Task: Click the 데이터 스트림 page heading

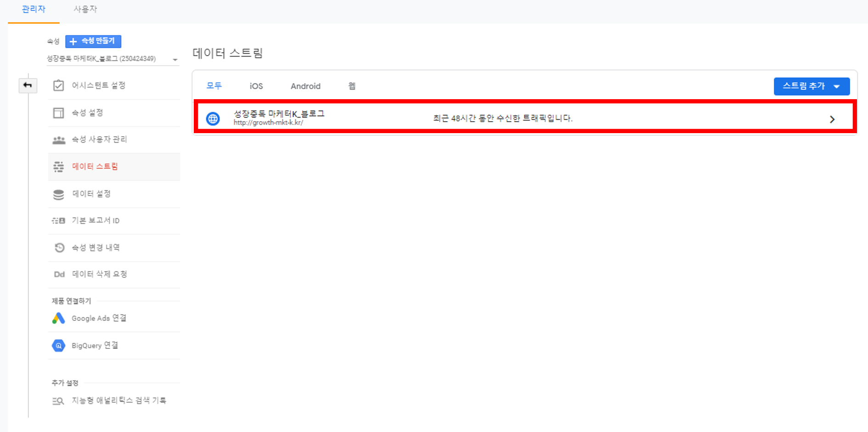Action: click(x=227, y=53)
